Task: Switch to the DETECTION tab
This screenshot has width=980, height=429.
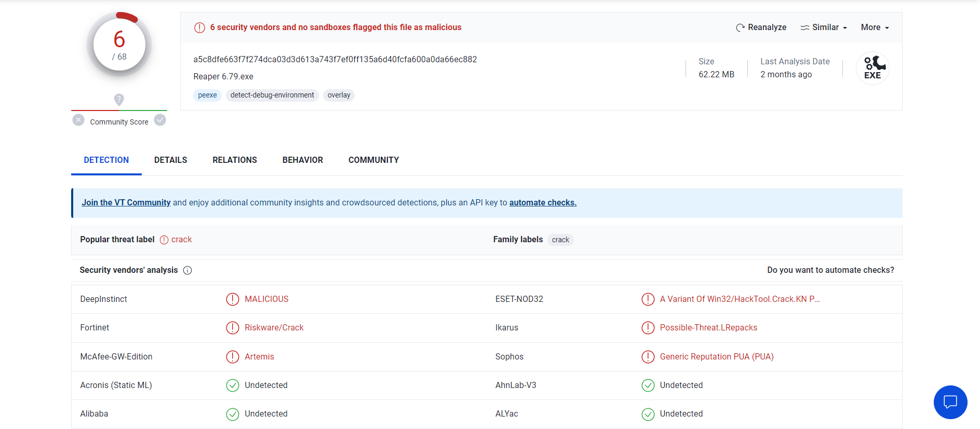Action: coord(106,160)
